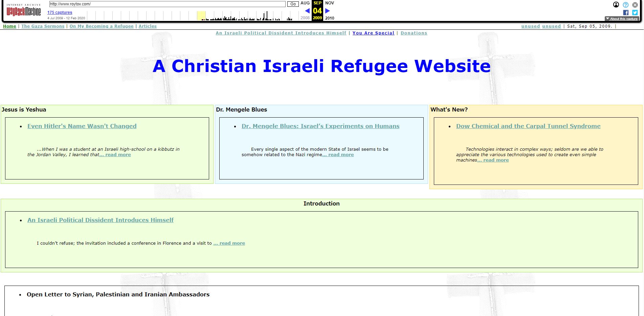Open Even Hitler's Name Wasn't Changed article
Image resolution: width=644 pixels, height=316 pixels.
pos(82,126)
